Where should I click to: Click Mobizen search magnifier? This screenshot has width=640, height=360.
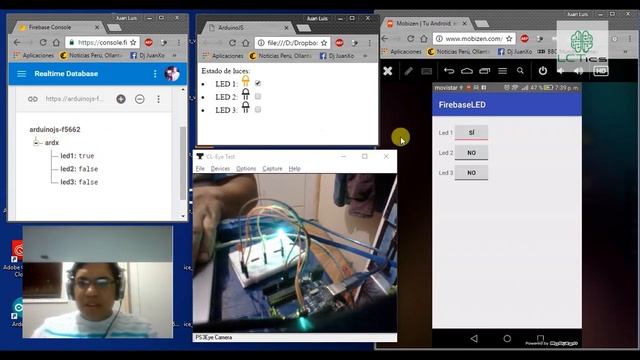tap(520, 71)
